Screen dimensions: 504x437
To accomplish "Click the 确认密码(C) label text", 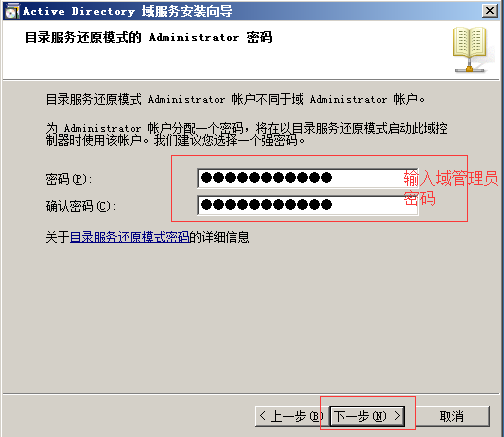I will tap(81, 206).
